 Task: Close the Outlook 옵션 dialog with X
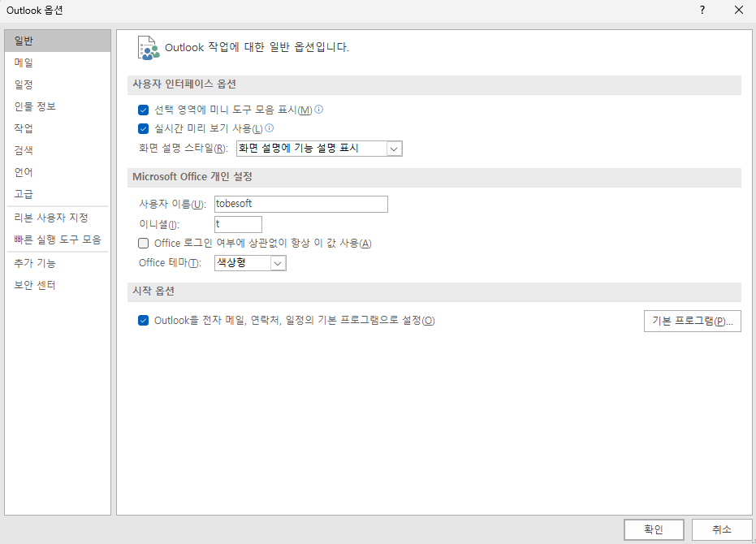(739, 10)
